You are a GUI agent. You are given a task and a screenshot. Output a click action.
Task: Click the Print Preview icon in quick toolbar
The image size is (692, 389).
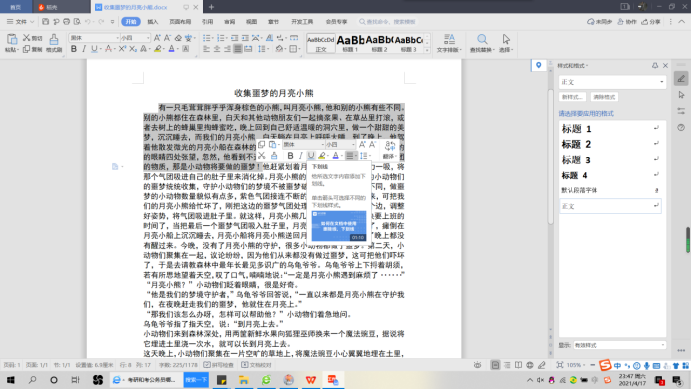coord(77,21)
